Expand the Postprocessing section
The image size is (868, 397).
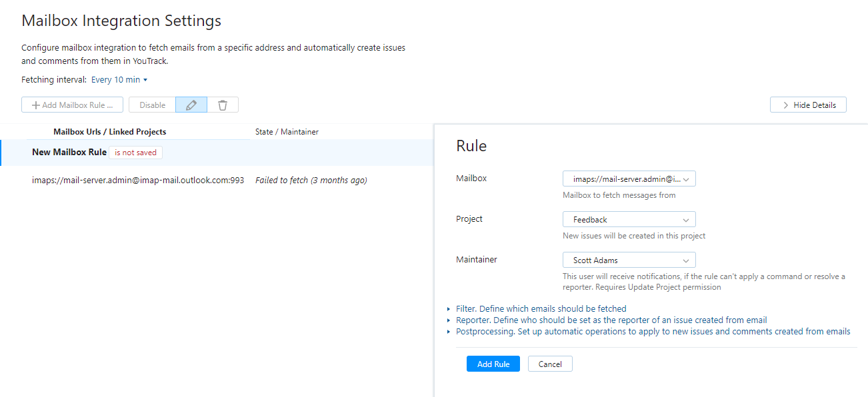coord(653,331)
